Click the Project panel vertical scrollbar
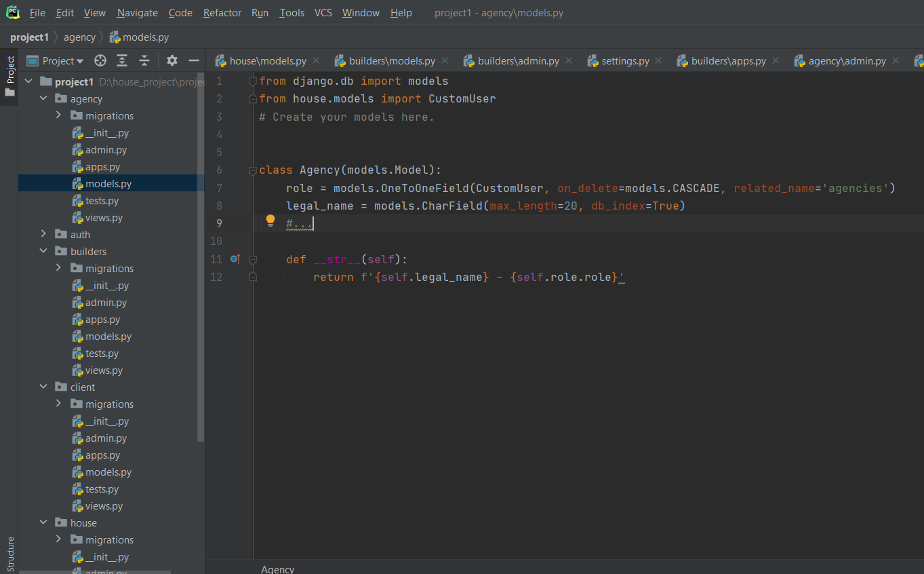 pyautogui.click(x=200, y=258)
